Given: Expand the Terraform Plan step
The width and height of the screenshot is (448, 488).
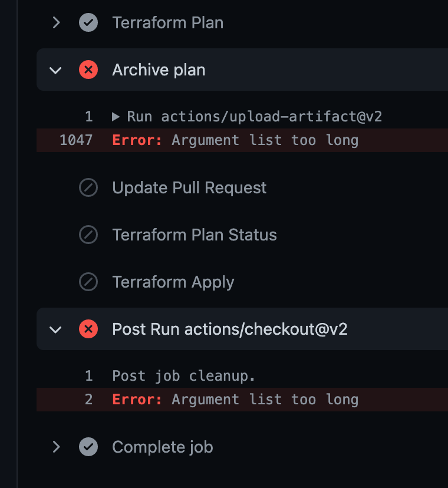Looking at the screenshot, I should [x=56, y=22].
